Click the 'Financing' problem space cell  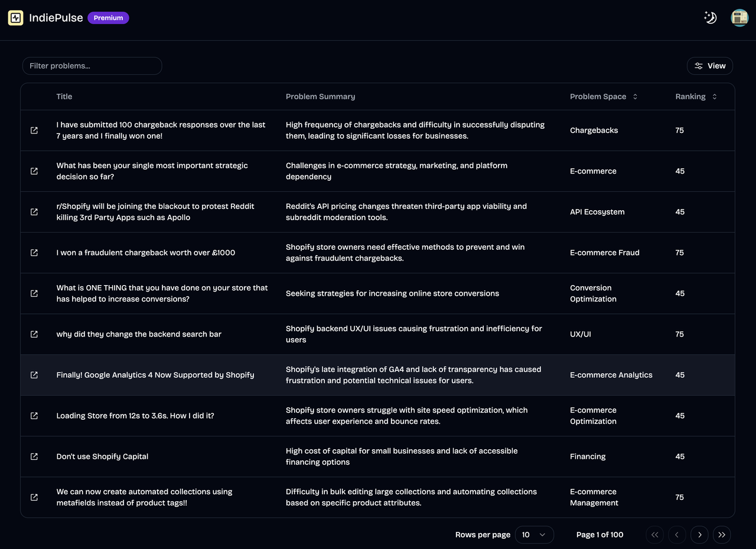[588, 456]
